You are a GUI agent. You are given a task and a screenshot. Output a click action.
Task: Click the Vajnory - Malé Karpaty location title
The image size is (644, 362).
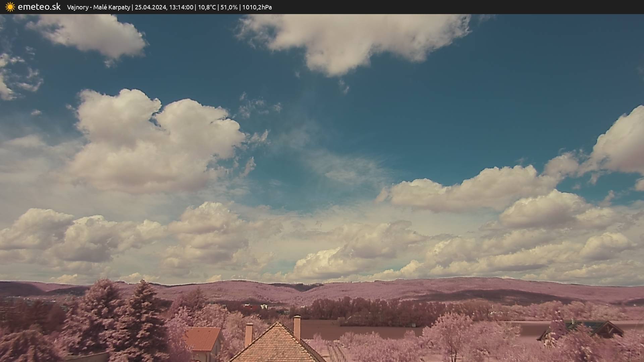98,7
